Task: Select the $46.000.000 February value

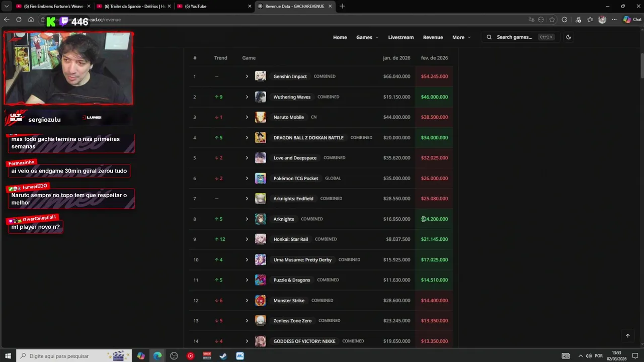Action: coord(434,97)
